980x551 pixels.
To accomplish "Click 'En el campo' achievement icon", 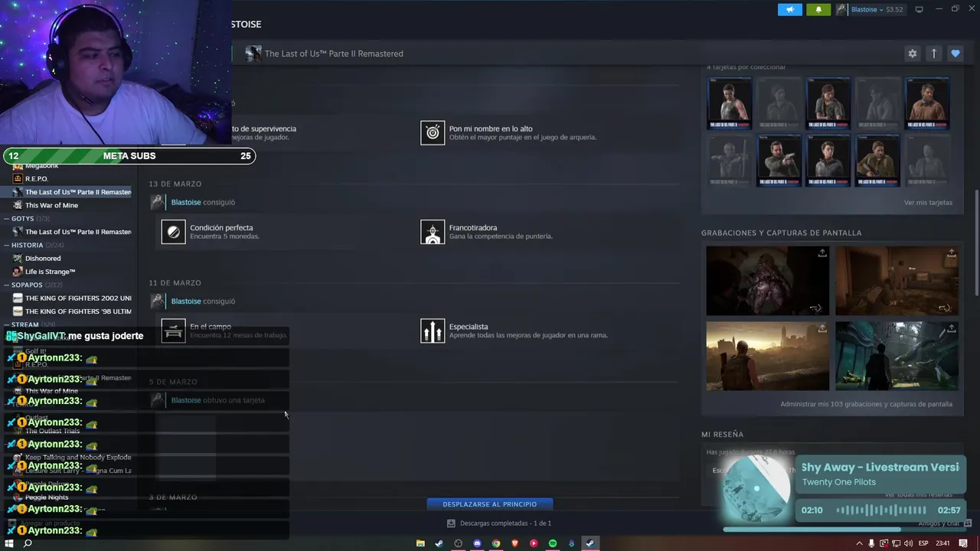I will [173, 331].
